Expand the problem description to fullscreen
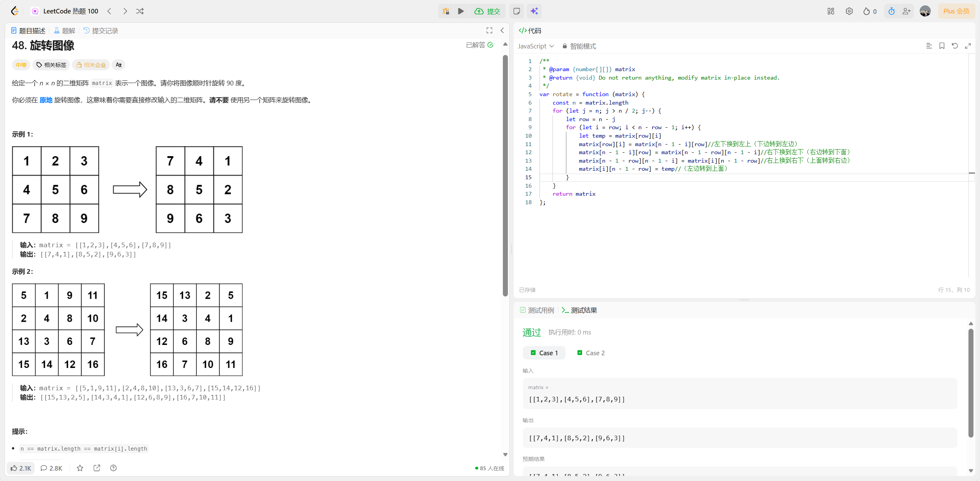980x481 pixels. click(489, 30)
